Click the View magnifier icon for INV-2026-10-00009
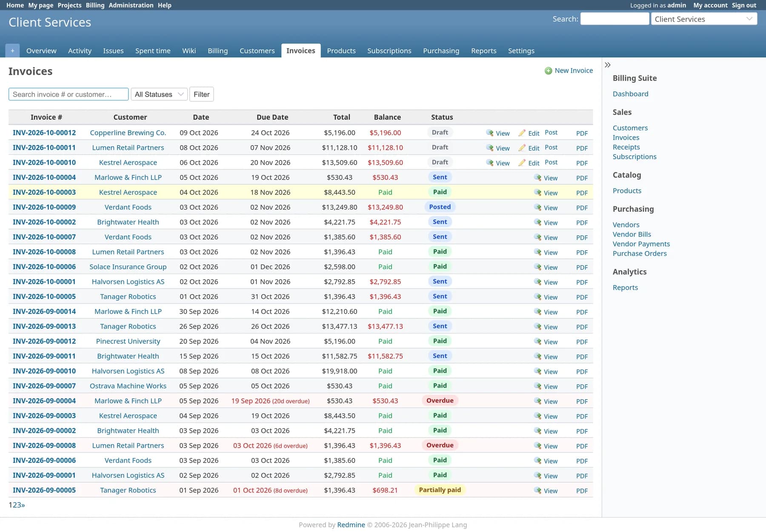 tap(538, 207)
